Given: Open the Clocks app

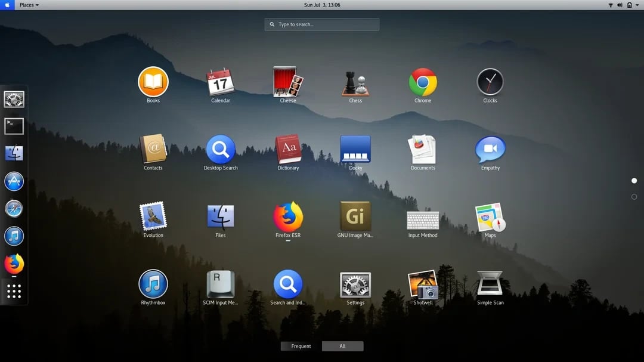Looking at the screenshot, I should click(x=490, y=82).
